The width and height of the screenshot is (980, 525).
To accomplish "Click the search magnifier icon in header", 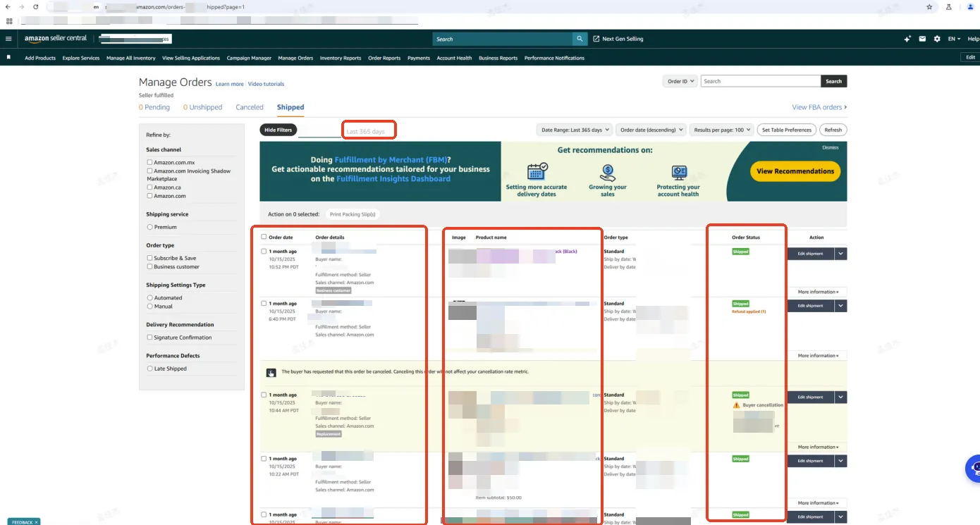I will [x=580, y=39].
